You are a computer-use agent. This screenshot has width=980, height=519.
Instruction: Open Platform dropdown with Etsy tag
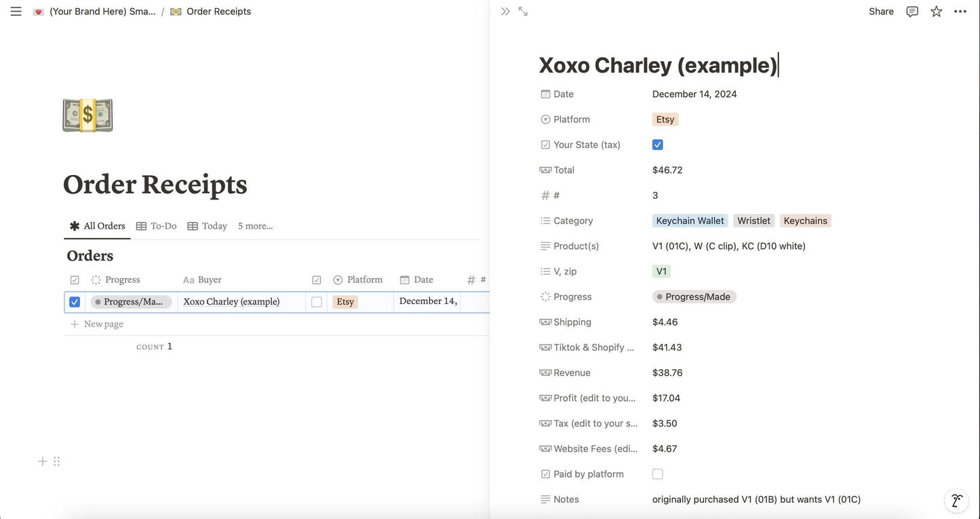pyautogui.click(x=665, y=119)
